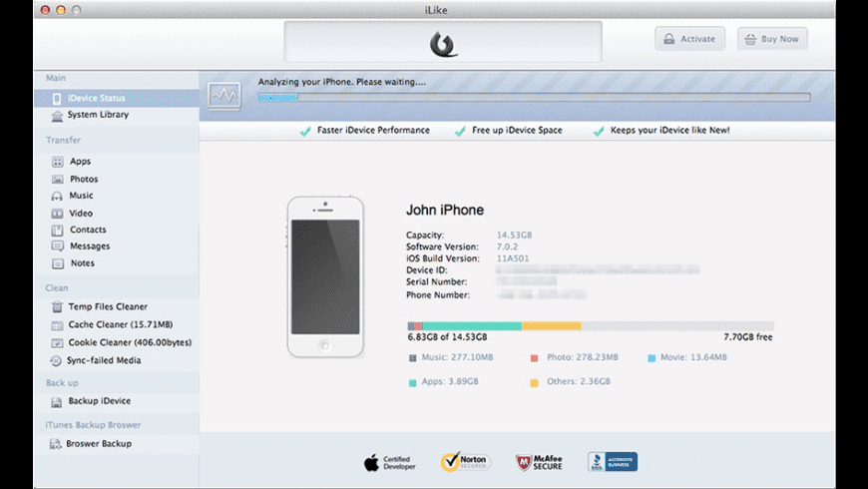Select Messages in Transfer list
868x489 pixels.
pos(90,245)
